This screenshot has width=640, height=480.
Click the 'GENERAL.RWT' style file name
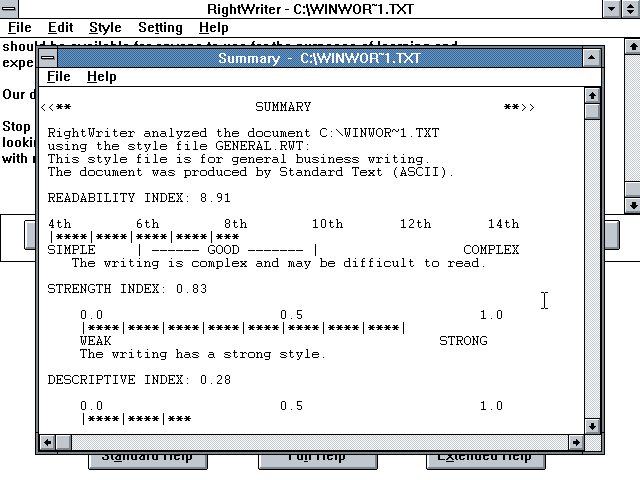click(x=259, y=146)
